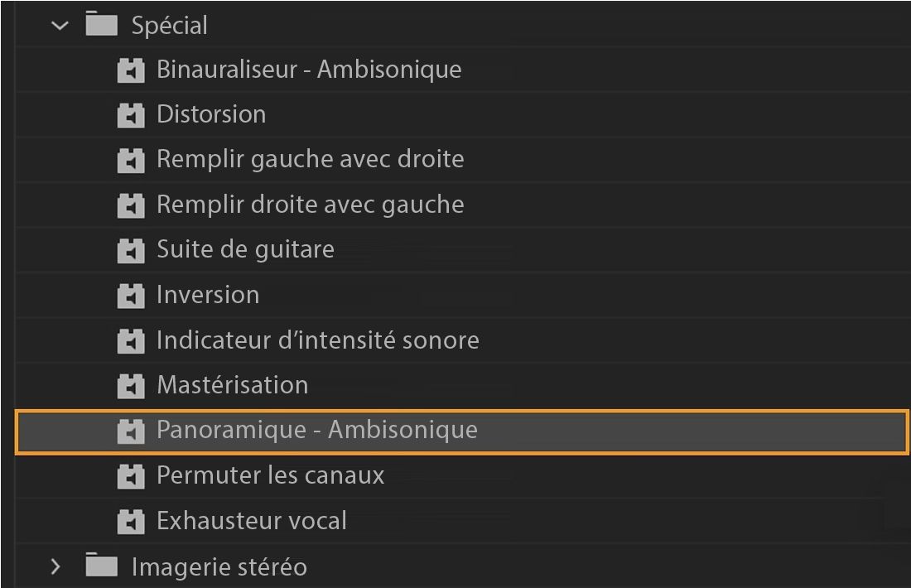The width and height of the screenshot is (911, 588).
Task: Click the plugin icon beside Binauraliseur - Ambisonique
Action: (x=131, y=70)
